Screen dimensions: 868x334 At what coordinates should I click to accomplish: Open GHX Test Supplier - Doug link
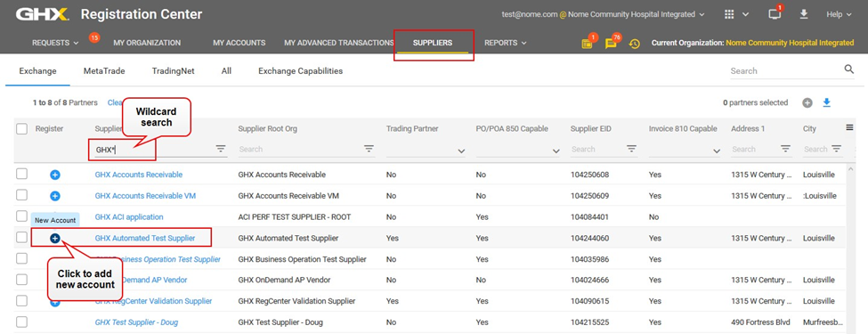pos(136,322)
